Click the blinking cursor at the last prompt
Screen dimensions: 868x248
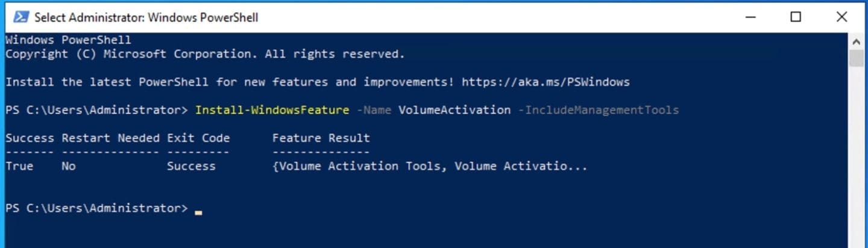(198, 212)
